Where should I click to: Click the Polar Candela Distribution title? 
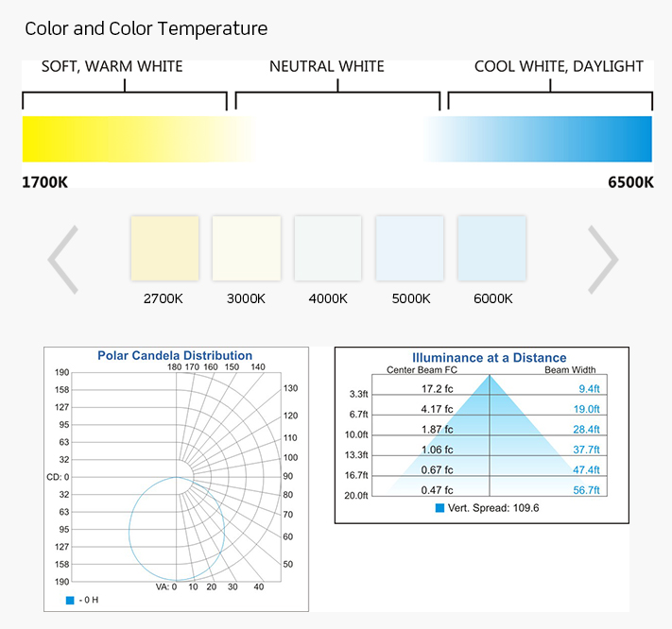pos(175,356)
